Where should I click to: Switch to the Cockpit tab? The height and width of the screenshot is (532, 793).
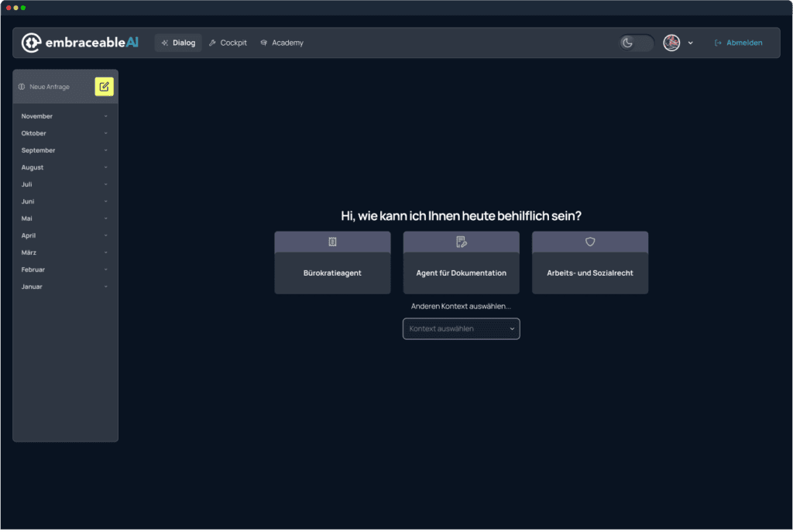coord(228,43)
